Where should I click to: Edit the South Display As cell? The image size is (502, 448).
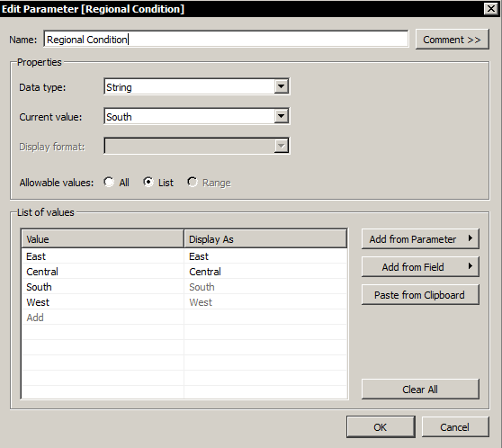point(265,287)
